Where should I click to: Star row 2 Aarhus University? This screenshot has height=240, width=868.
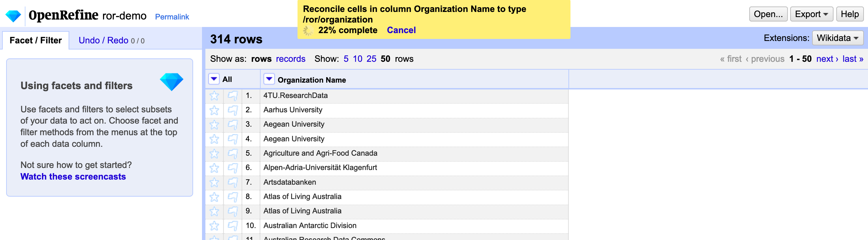pos(214,110)
